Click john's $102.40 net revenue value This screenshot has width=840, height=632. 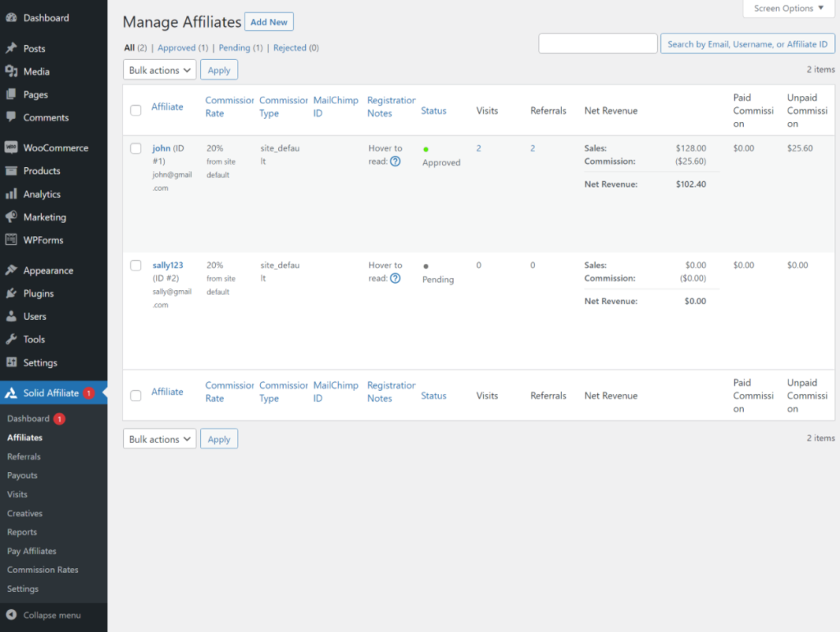pyautogui.click(x=691, y=184)
